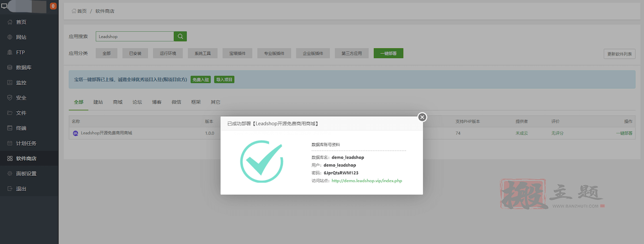
Task: Click the gear icon beside 面板设置
Action: click(10, 174)
